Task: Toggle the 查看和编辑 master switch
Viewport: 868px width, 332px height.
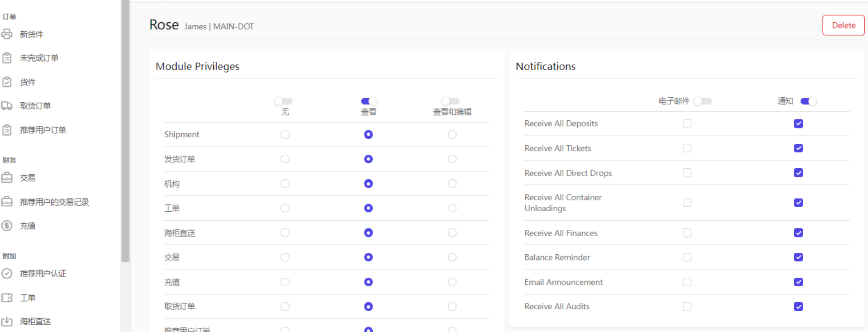Action: [451, 101]
